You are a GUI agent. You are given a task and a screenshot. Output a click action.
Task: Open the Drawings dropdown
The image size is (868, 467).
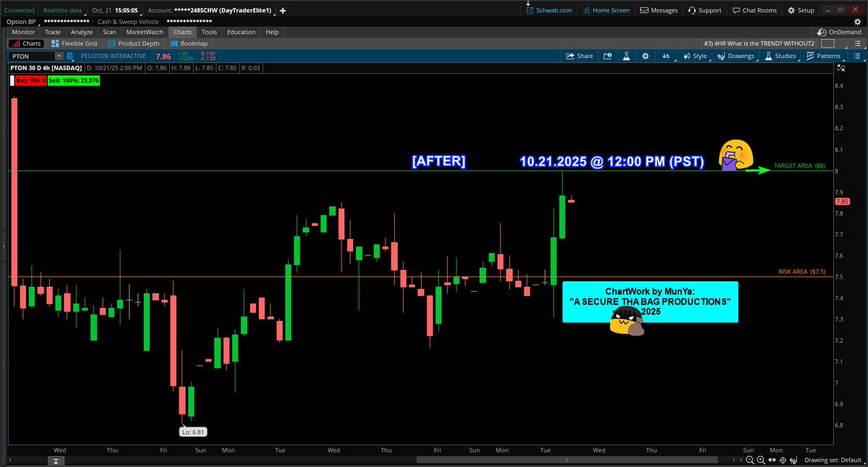[737, 56]
